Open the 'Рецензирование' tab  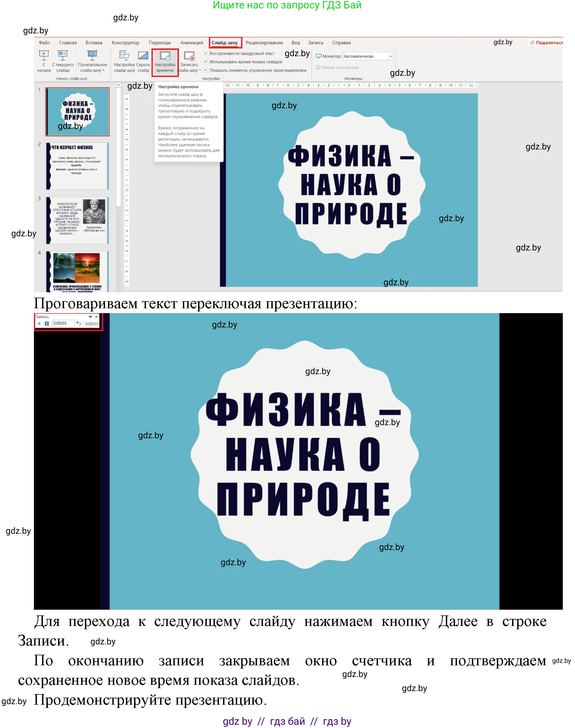coord(264,43)
